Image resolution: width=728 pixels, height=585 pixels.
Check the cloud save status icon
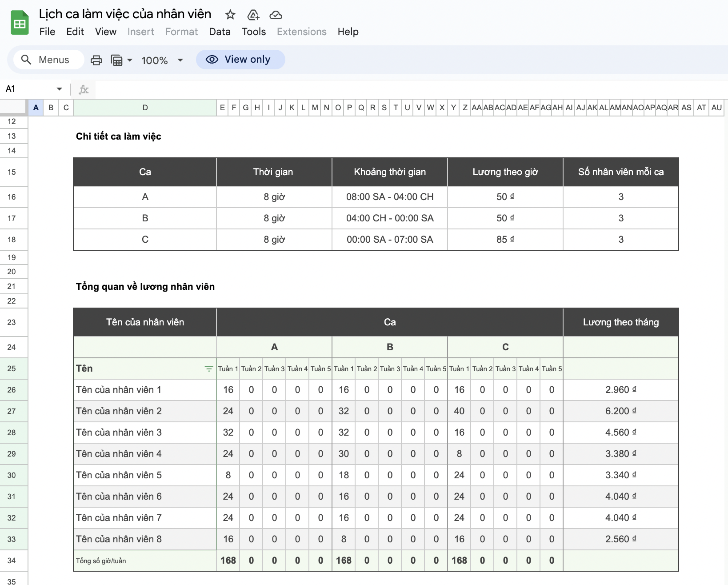coord(276,15)
